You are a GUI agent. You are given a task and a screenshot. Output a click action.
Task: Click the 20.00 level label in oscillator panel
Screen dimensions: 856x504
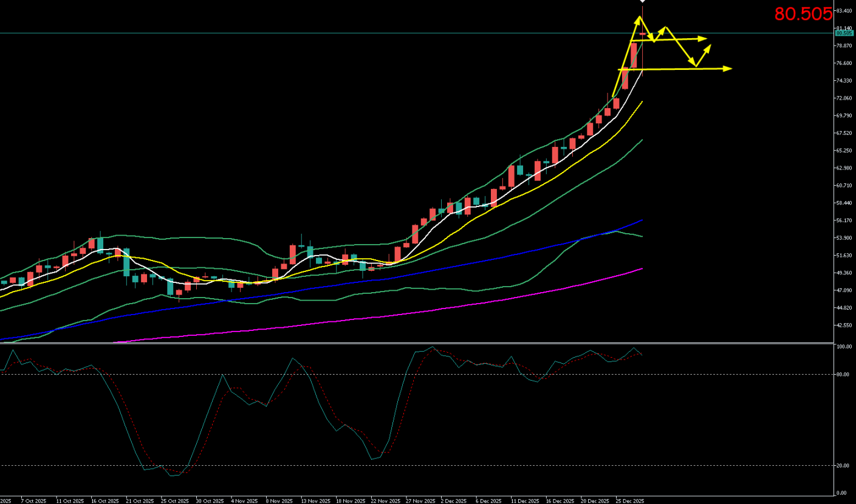tap(842, 466)
